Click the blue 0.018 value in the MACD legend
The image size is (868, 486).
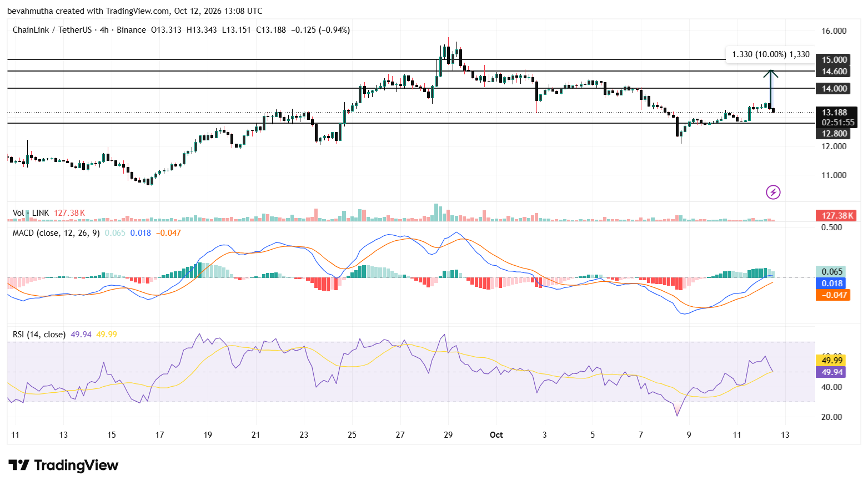[141, 233]
